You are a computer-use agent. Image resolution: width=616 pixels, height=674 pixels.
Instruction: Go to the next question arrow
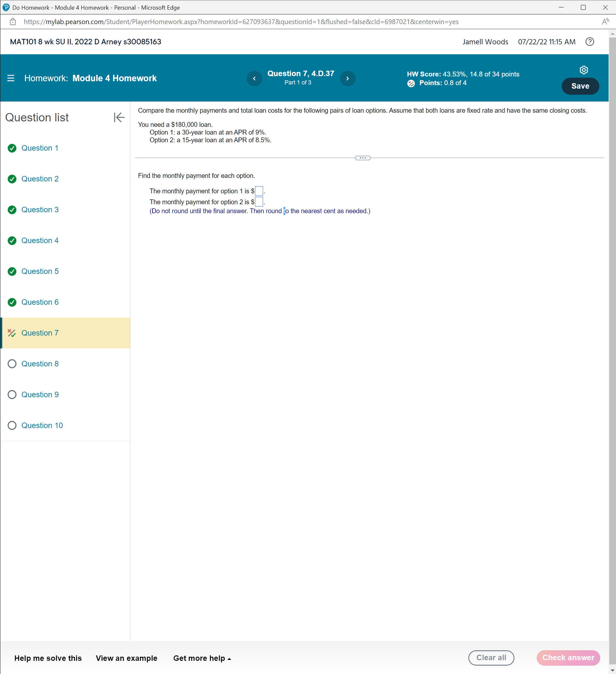coord(348,79)
